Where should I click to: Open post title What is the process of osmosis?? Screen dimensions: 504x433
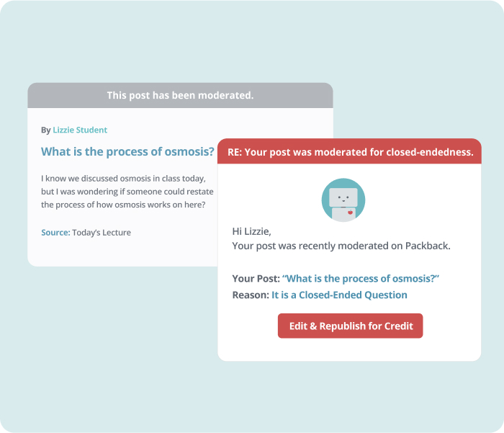click(x=127, y=151)
